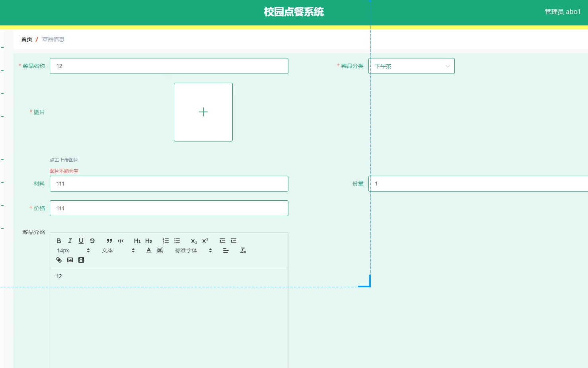Click the 图片 field label
The image size is (588, 368).
click(39, 112)
